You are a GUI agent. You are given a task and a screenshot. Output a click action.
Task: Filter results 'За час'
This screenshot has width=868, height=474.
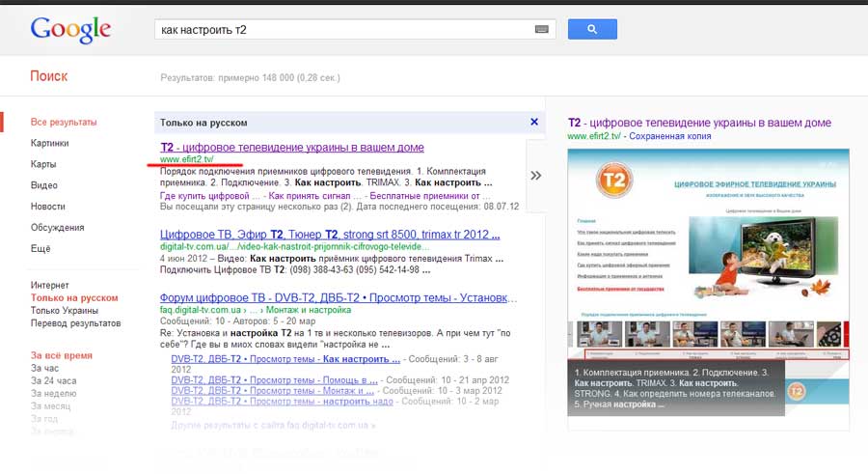[44, 368]
